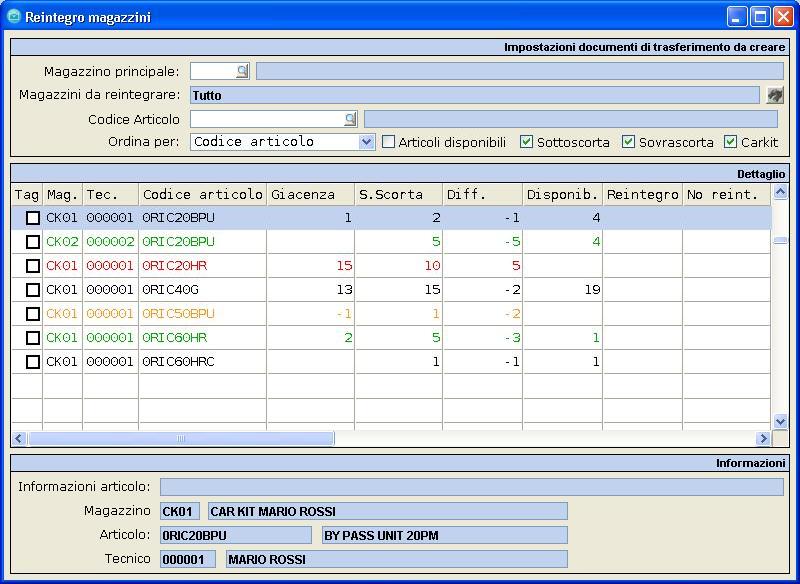Select the 0RIC20HR article code cell
Viewport: 800px width, 584px height.
203,266
